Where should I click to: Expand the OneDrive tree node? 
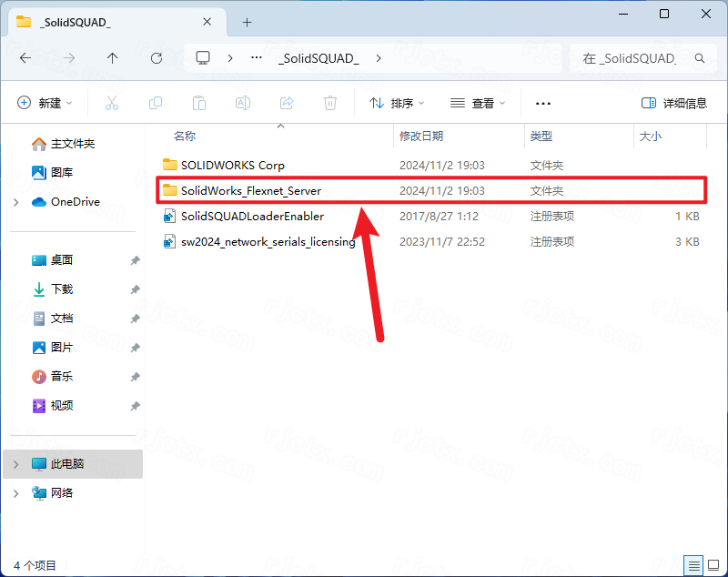click(x=16, y=202)
